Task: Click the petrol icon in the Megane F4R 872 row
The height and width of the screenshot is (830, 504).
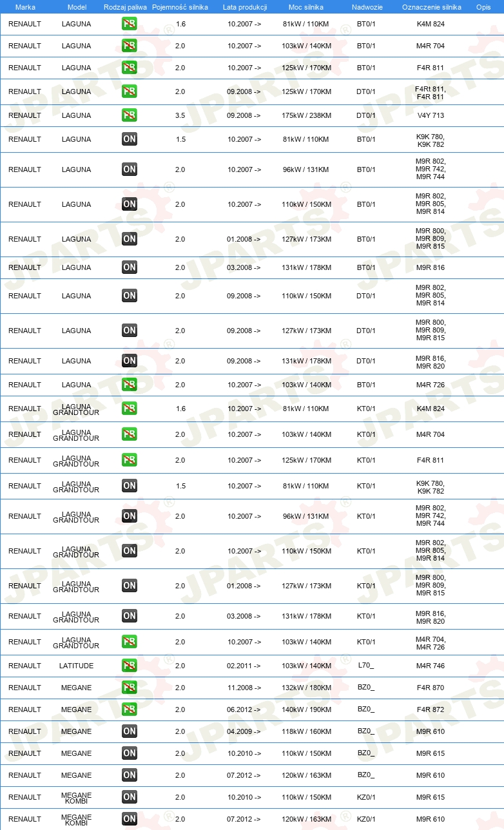Action: click(130, 709)
